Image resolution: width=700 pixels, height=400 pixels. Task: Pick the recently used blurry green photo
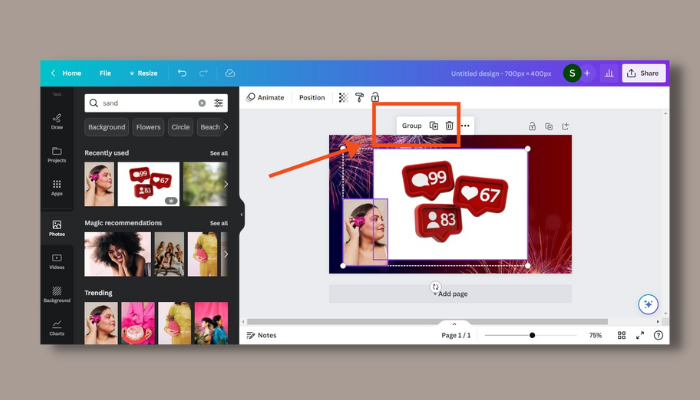[205, 184]
